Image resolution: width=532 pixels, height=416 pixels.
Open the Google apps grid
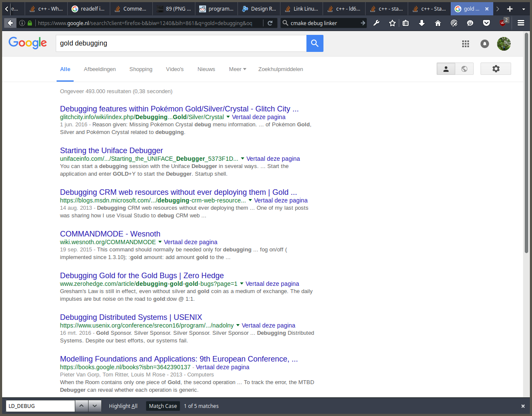466,44
